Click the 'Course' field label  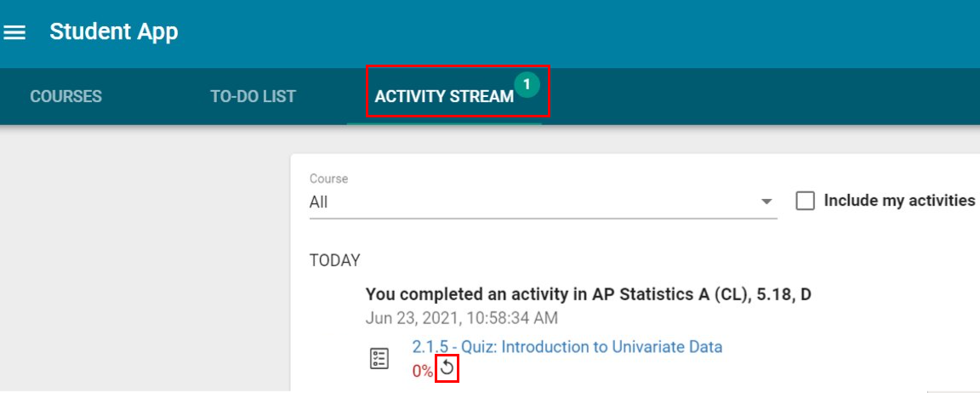pos(328,179)
